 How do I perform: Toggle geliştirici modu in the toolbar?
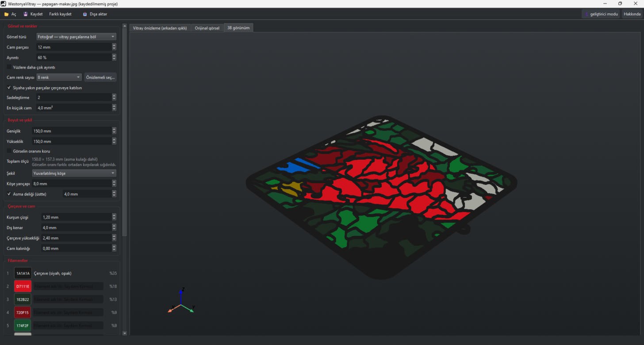click(601, 14)
